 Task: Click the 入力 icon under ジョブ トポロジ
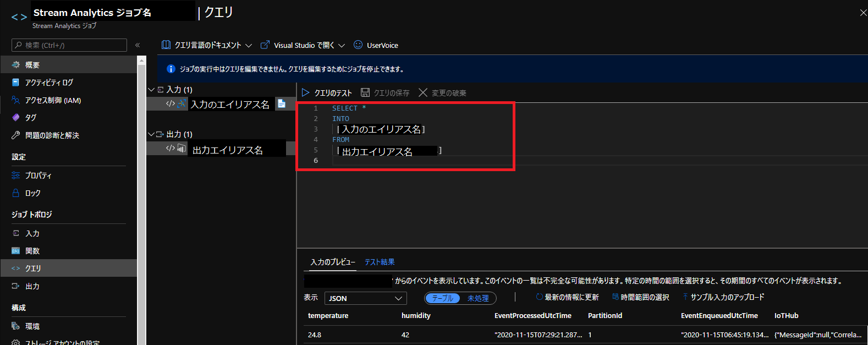click(x=15, y=233)
